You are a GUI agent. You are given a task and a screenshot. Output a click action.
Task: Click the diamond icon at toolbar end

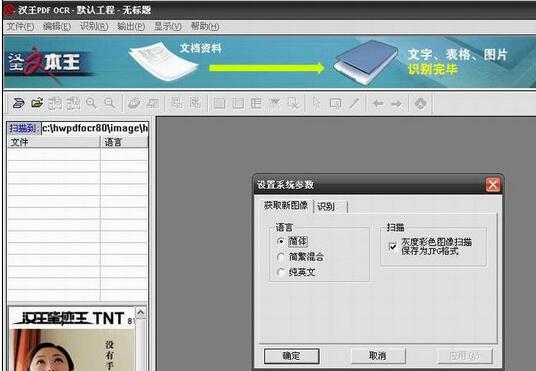[x=420, y=103]
